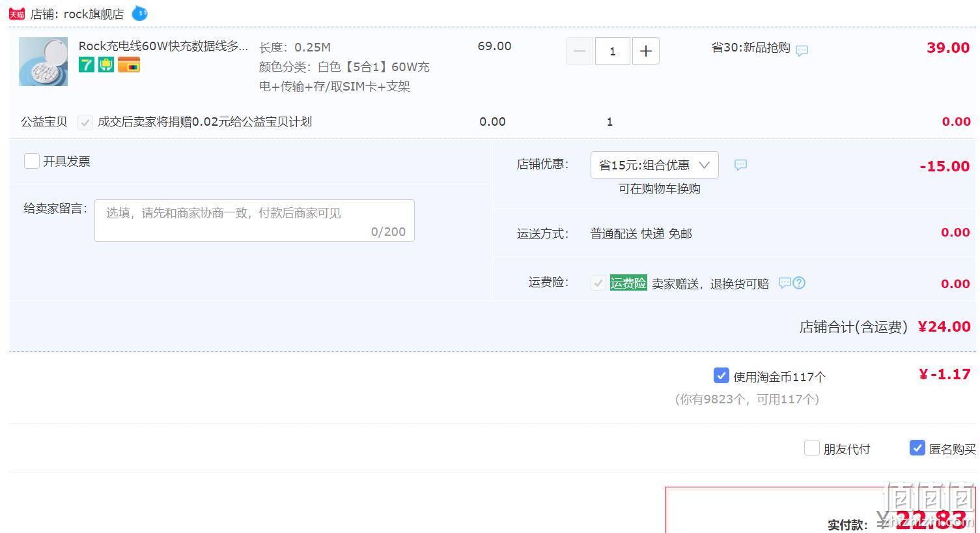Click the quantity input field showing 1
Viewport: 980px width, 533px height.
(612, 51)
